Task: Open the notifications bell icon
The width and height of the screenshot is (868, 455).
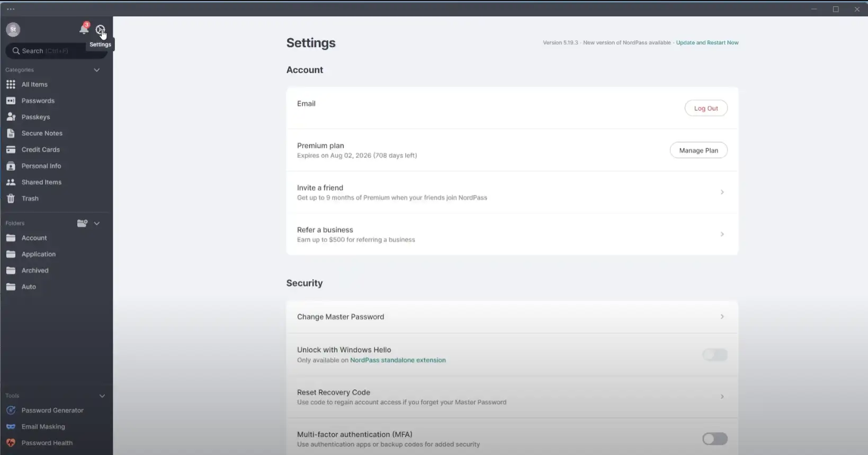Action: [x=84, y=30]
